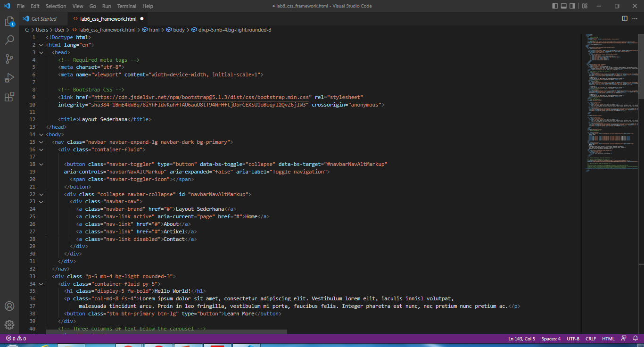The width and height of the screenshot is (644, 347).
Task: Open the View menu
Action: point(78,6)
